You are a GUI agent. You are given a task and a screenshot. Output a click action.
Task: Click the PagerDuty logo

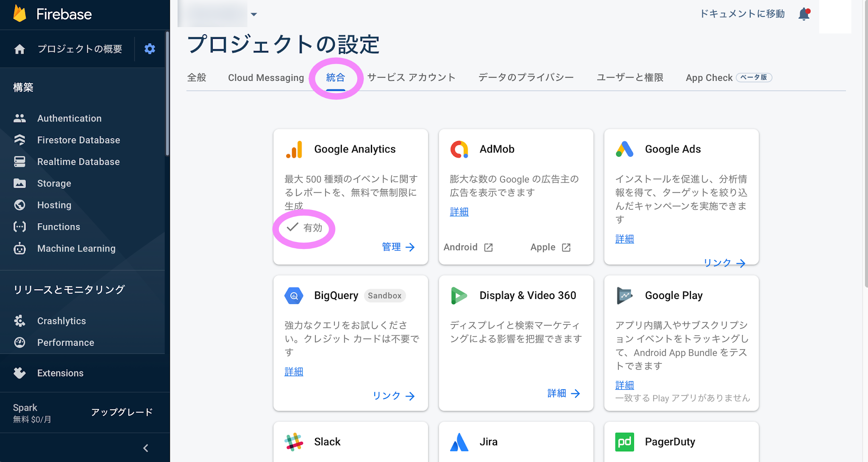tap(625, 442)
